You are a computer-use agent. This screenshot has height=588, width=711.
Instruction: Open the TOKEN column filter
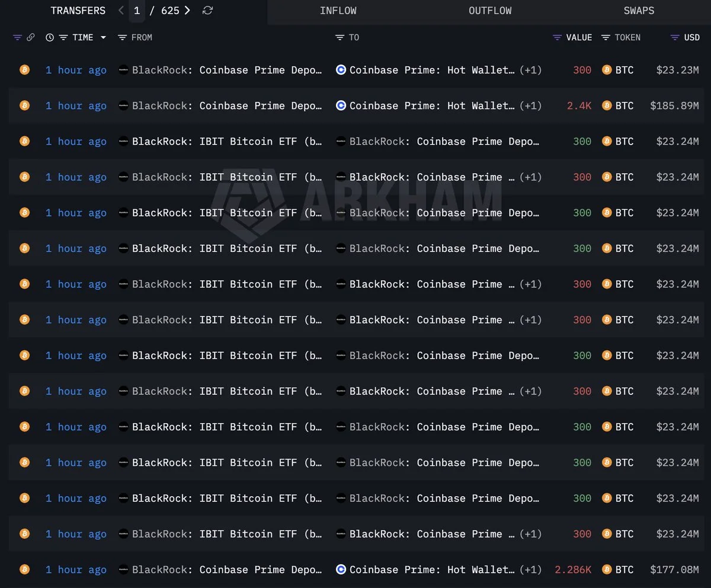click(606, 37)
